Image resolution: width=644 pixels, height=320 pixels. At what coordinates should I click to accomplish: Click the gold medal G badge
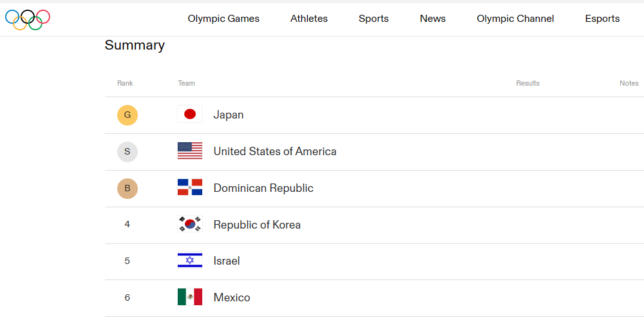128,115
